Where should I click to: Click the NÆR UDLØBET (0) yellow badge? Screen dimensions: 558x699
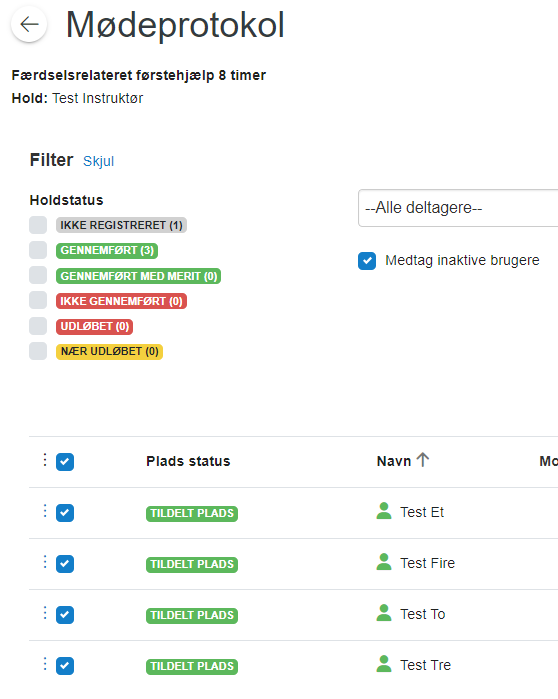tap(109, 352)
